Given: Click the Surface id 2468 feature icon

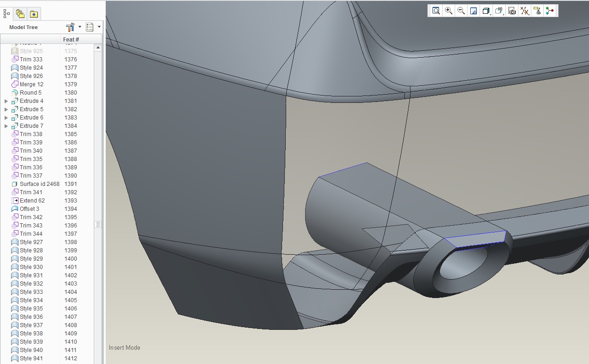Looking at the screenshot, I should click(15, 184).
